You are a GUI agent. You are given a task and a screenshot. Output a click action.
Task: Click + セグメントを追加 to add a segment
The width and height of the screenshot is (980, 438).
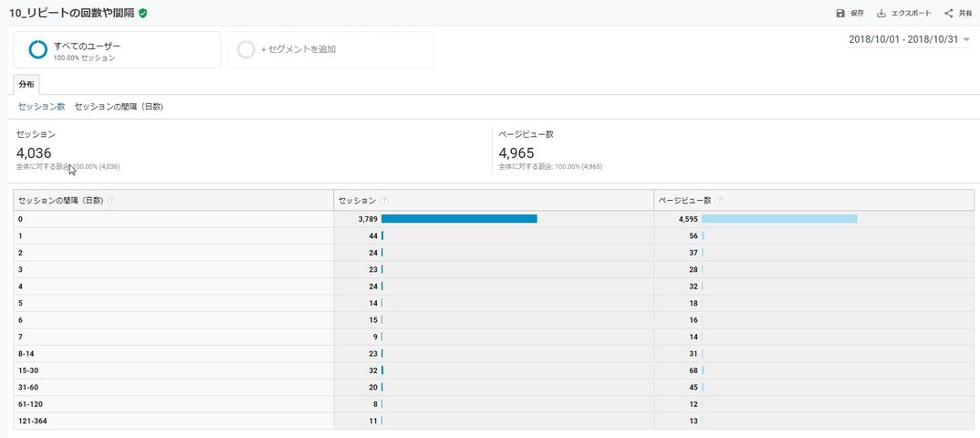pyautogui.click(x=298, y=49)
